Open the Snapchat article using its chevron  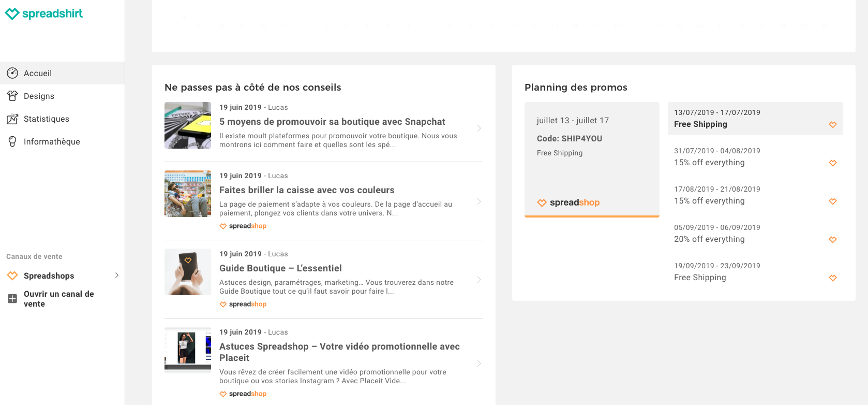pos(479,128)
